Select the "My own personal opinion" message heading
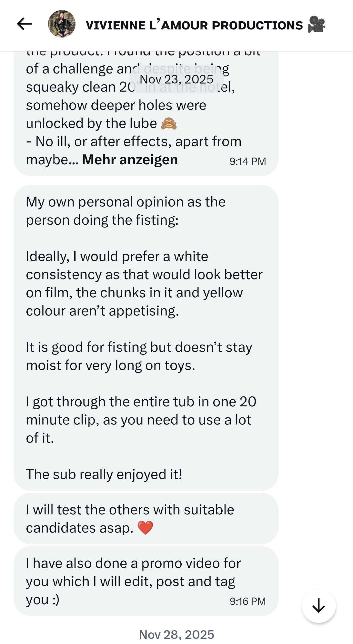Screen dimensions: 353x644 coord(126,211)
